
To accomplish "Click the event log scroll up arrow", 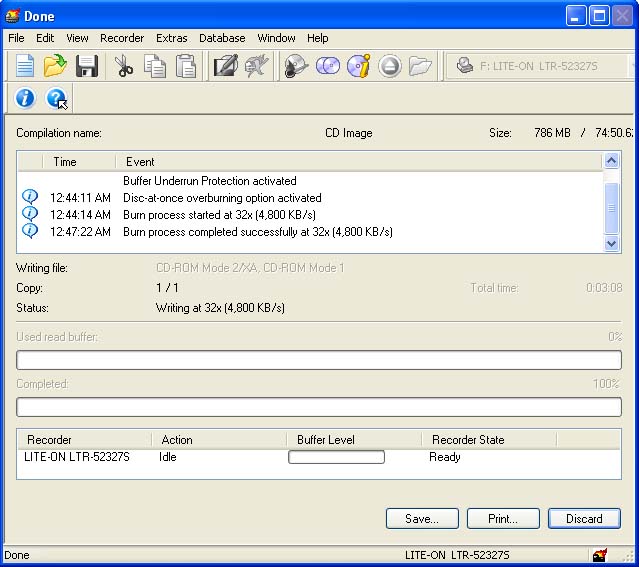I will pos(611,161).
